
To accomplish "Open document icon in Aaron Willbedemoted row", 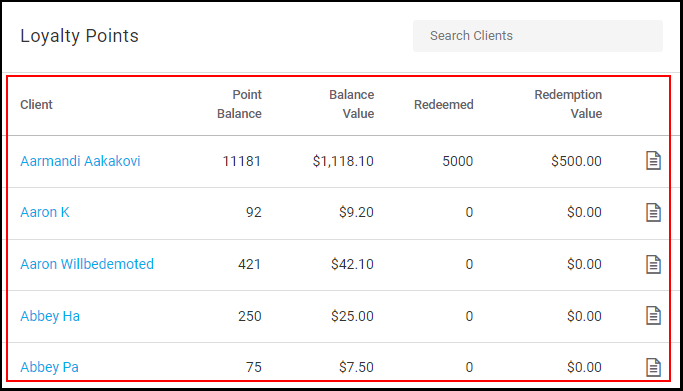I will pyautogui.click(x=653, y=264).
